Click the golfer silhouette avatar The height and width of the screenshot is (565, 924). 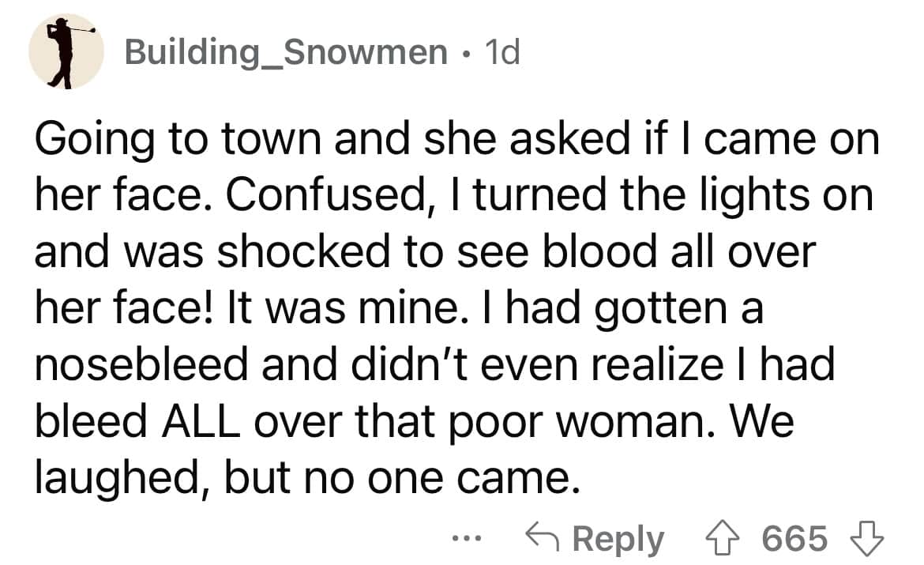67,51
